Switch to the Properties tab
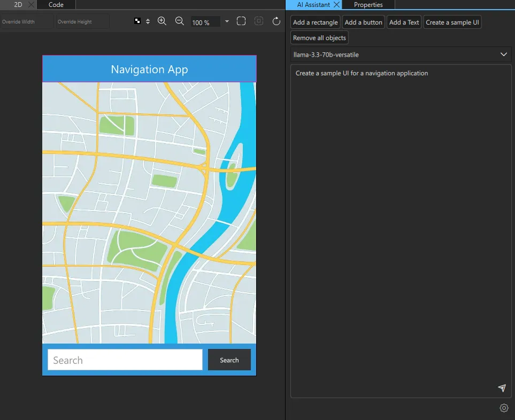Image resolution: width=515 pixels, height=420 pixels. [x=368, y=5]
